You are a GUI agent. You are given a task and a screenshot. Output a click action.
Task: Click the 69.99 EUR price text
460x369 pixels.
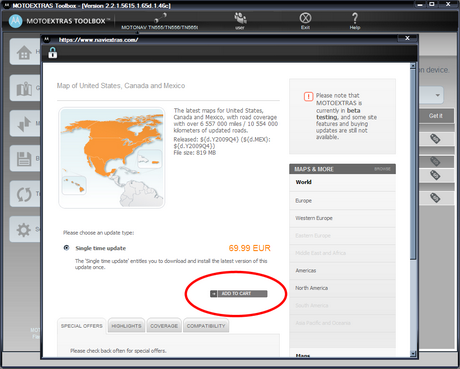pyautogui.click(x=249, y=248)
